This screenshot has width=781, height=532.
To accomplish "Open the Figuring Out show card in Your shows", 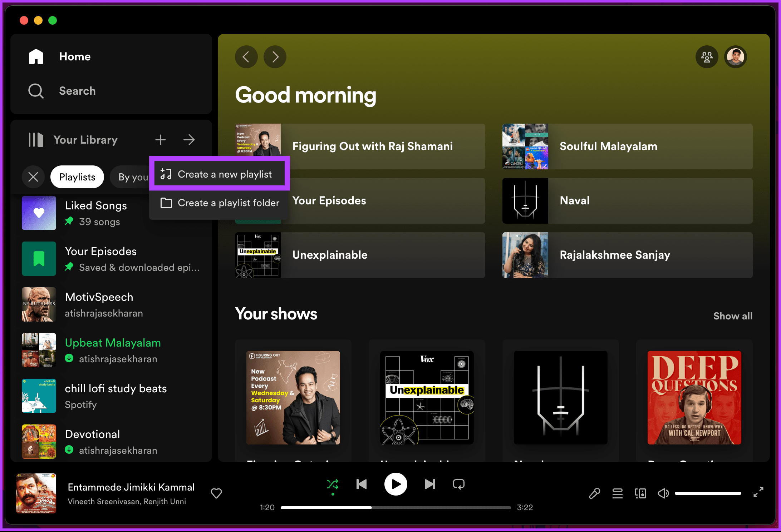I will 293,400.
